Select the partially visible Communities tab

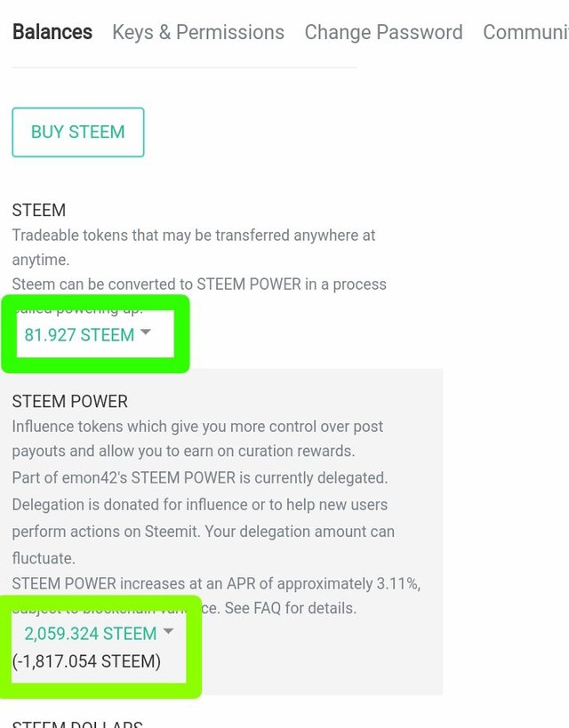(525, 33)
